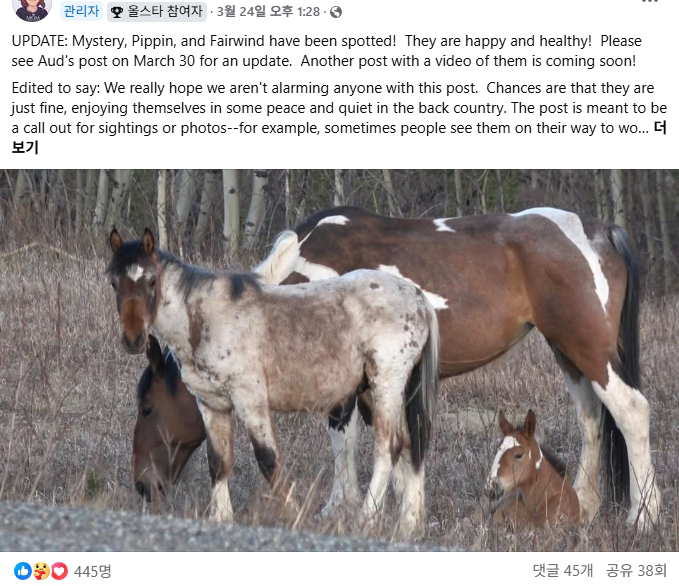Click the UPDATE paragraph about Mystery, Pippin
Image resolution: width=679 pixels, height=586 pixels.
pos(327,51)
